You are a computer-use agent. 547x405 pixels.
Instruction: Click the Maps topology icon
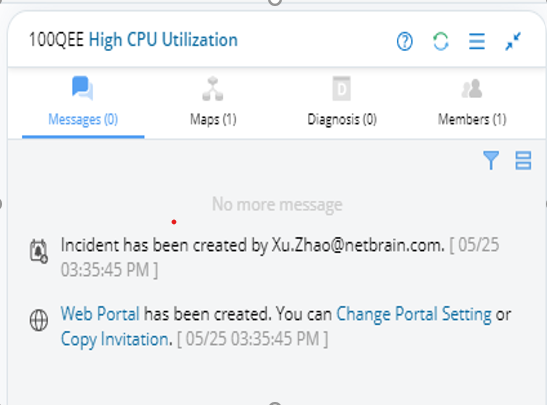[213, 89]
